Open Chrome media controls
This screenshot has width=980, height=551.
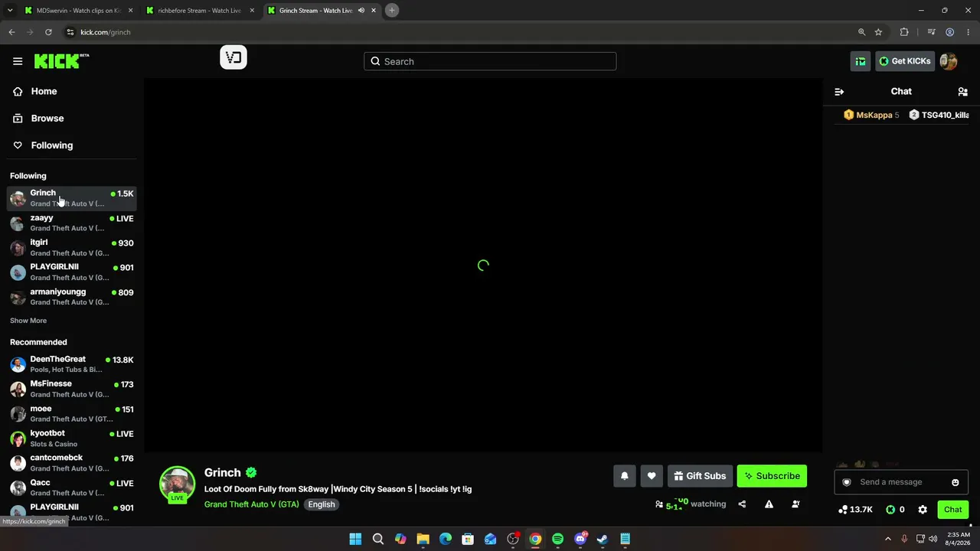(x=931, y=32)
